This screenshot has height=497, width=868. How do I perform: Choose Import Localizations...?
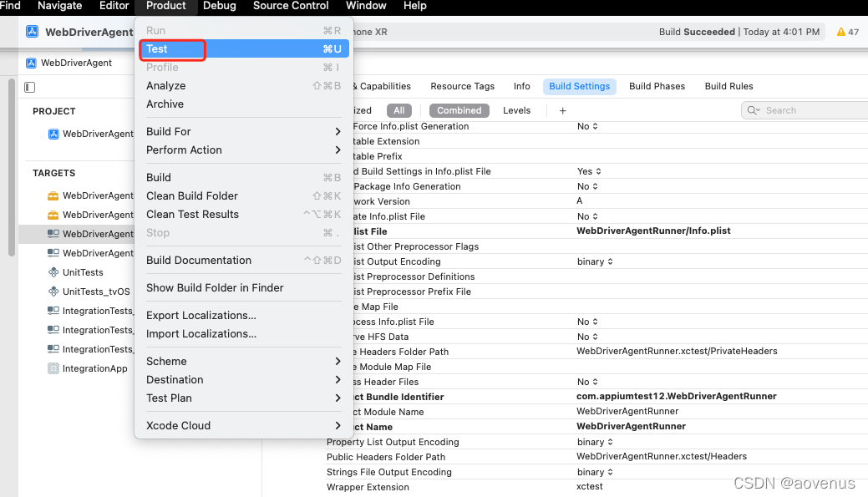(244, 334)
